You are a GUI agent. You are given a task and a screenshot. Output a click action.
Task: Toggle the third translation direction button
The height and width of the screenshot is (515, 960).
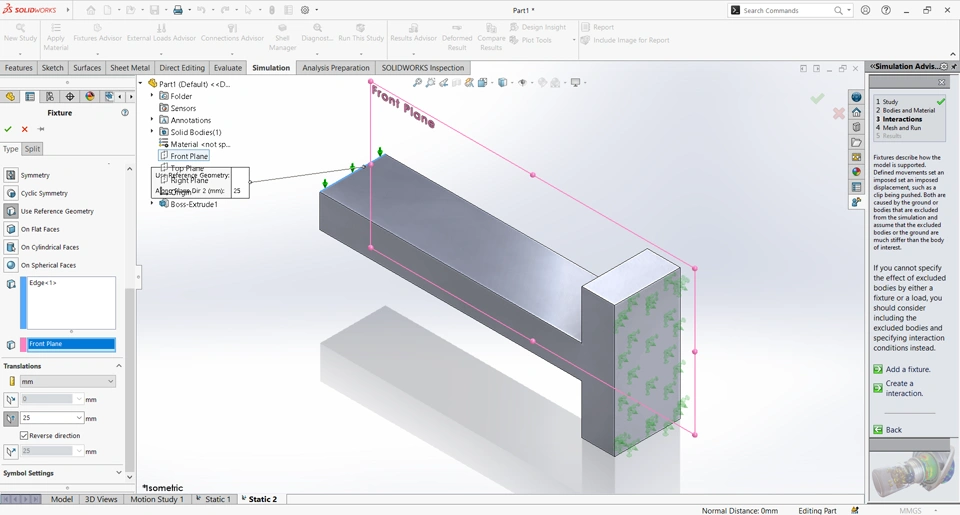[11, 451]
